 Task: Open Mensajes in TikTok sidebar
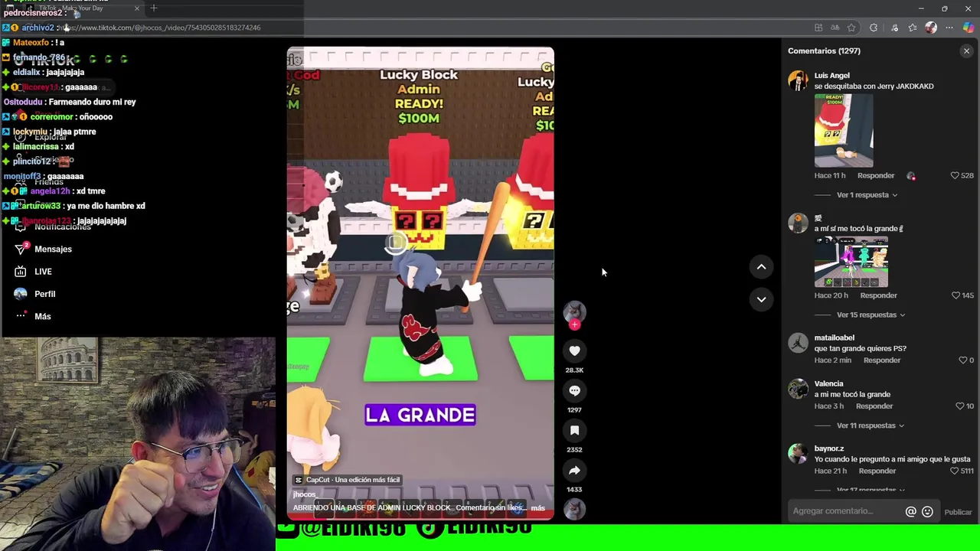click(x=44, y=249)
